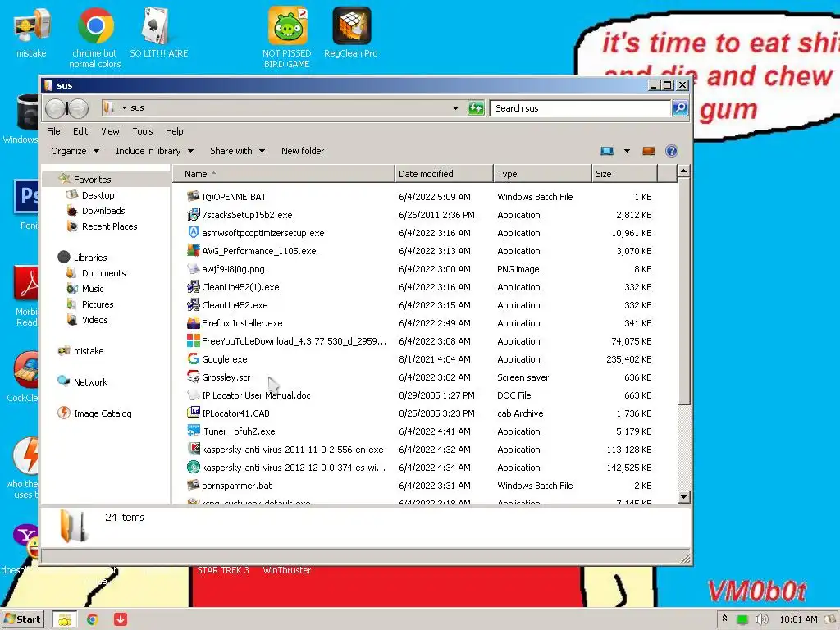Screen dimensions: 840x630
Task: Click the Change your view icon
Action: click(x=607, y=151)
